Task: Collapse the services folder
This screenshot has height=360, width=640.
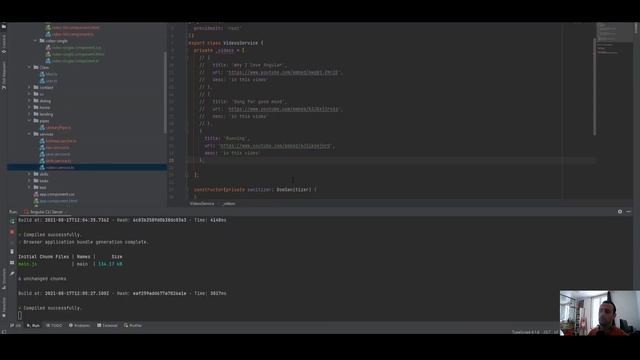Action: tap(29, 134)
